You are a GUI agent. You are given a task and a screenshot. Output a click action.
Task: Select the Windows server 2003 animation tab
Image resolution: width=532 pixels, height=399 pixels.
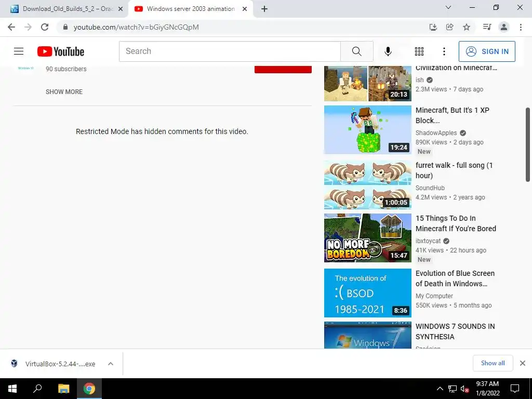click(x=191, y=9)
